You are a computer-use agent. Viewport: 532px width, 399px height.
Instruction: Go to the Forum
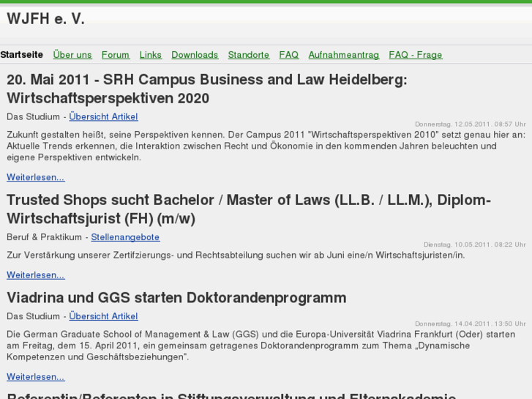coord(116,55)
